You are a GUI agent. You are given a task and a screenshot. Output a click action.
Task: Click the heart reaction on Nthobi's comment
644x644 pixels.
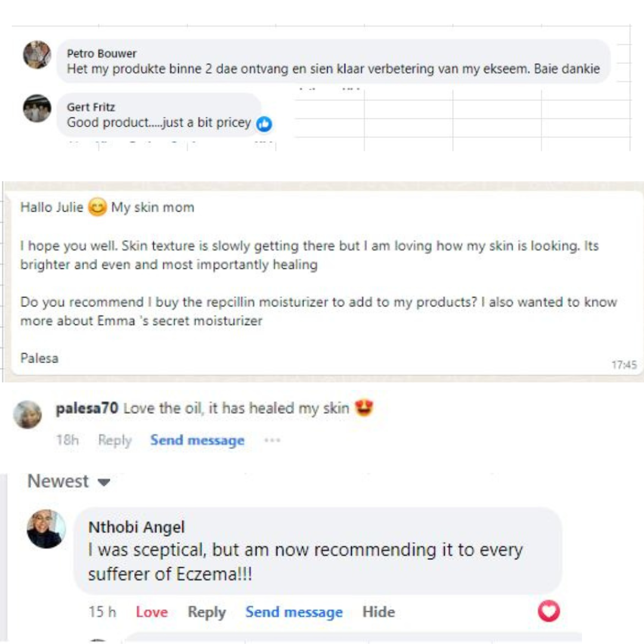point(549,611)
